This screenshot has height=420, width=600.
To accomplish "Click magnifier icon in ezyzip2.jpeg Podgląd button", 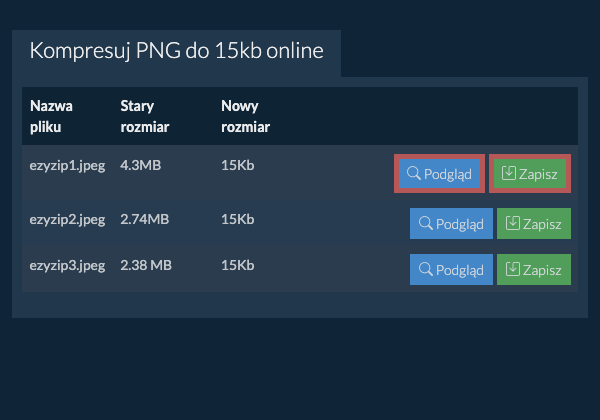I will pyautogui.click(x=426, y=223).
